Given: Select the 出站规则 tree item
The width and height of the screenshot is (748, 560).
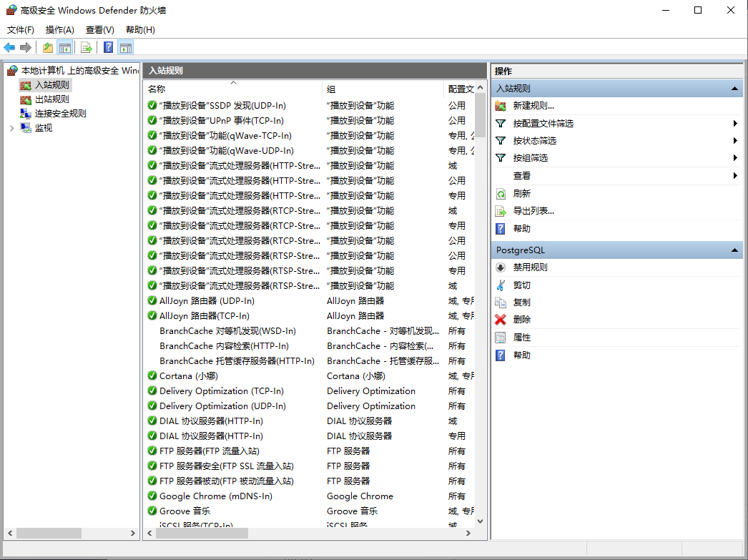Looking at the screenshot, I should (52, 99).
